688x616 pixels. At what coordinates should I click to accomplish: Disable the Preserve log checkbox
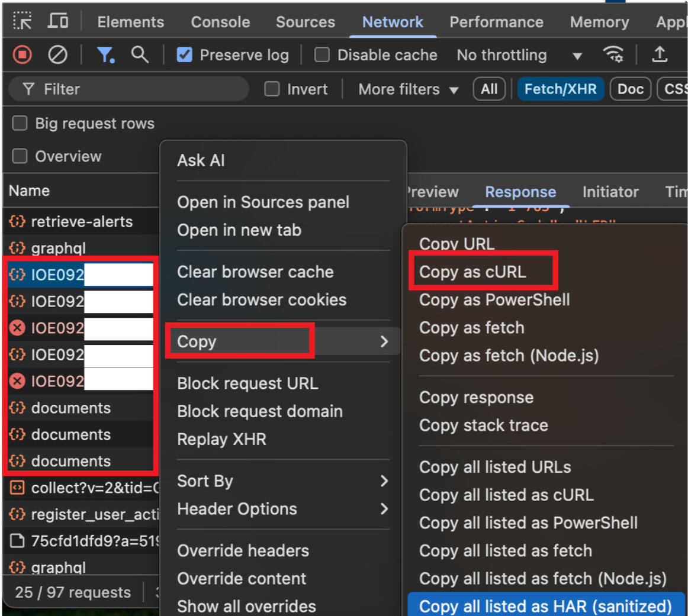[x=185, y=55]
